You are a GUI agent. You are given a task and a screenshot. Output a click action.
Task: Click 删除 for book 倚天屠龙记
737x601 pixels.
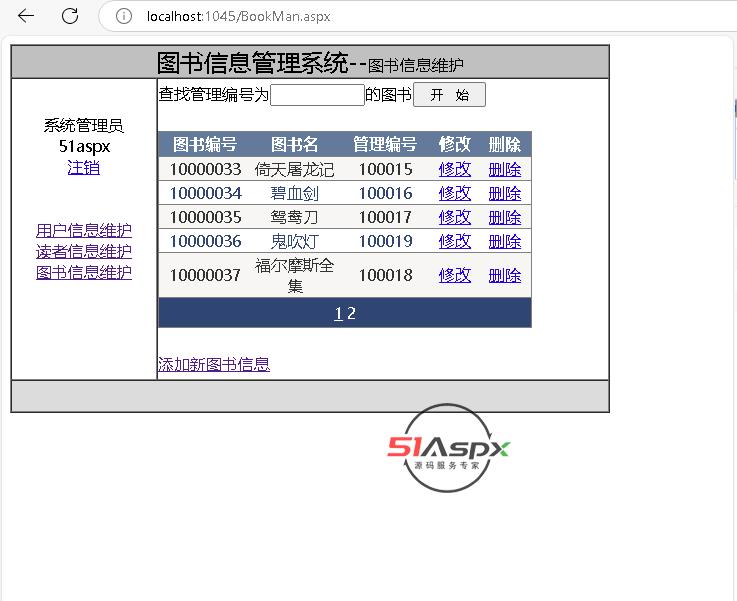coord(504,169)
